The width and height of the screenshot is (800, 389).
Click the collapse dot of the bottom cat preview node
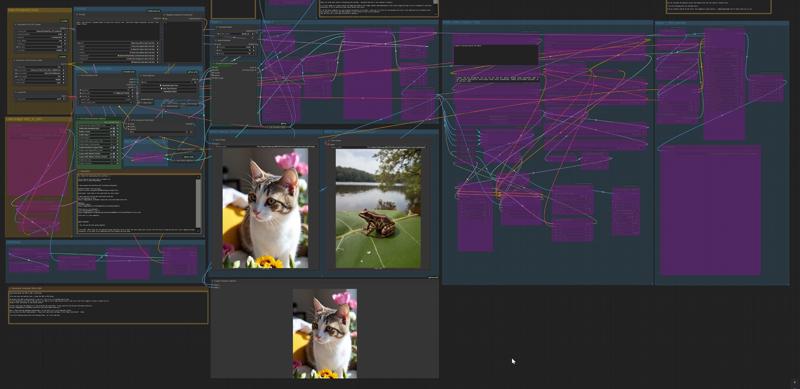[213, 281]
